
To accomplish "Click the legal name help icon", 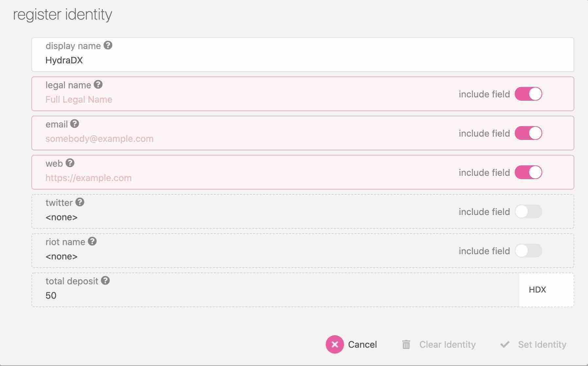I will 98,85.
